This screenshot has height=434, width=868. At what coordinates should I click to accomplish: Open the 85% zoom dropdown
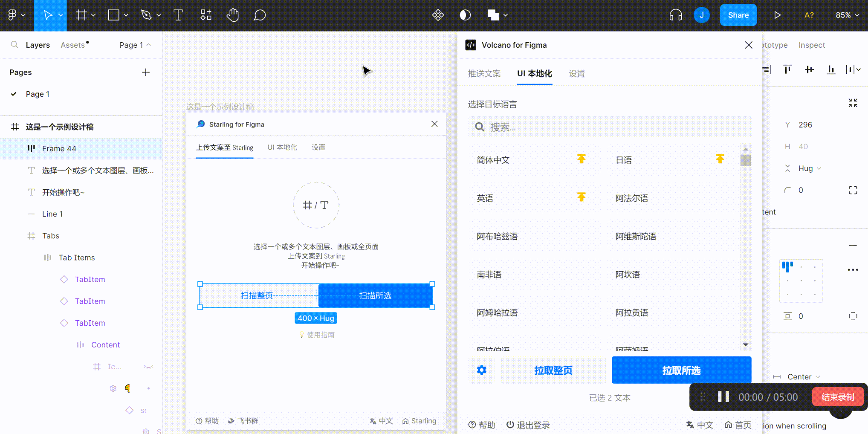click(x=847, y=15)
